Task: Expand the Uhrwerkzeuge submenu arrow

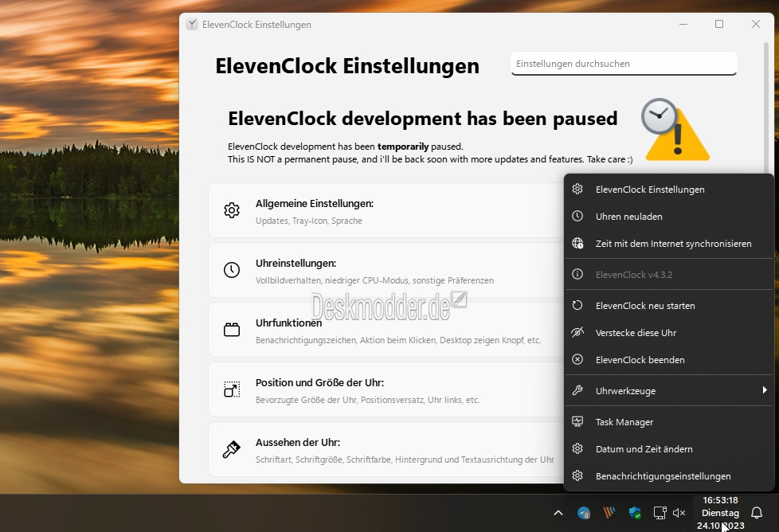Action: click(x=765, y=390)
